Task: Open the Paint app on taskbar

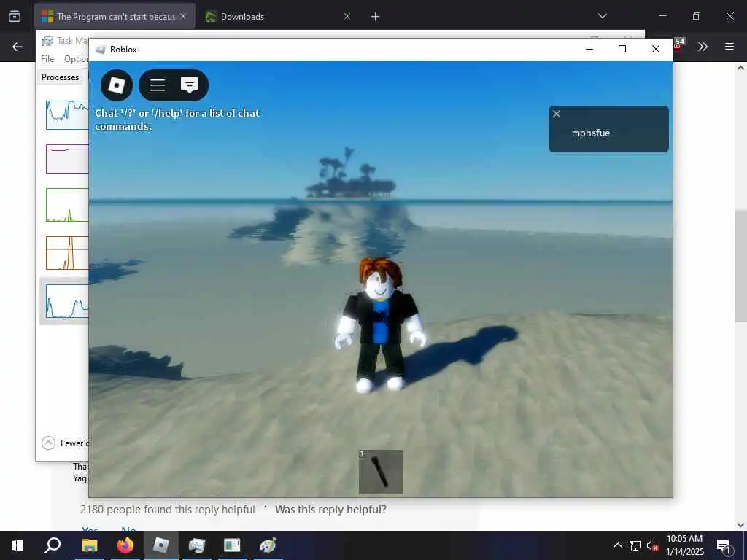Action: [x=268, y=545]
